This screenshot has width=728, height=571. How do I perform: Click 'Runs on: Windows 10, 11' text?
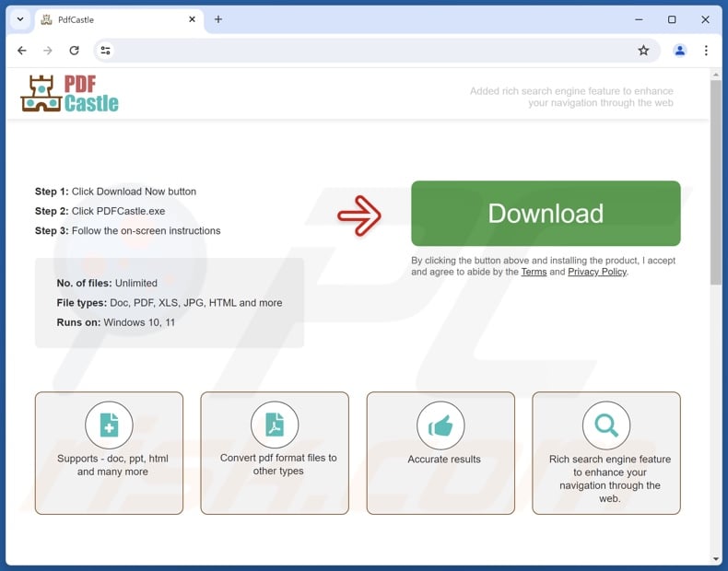[115, 322]
